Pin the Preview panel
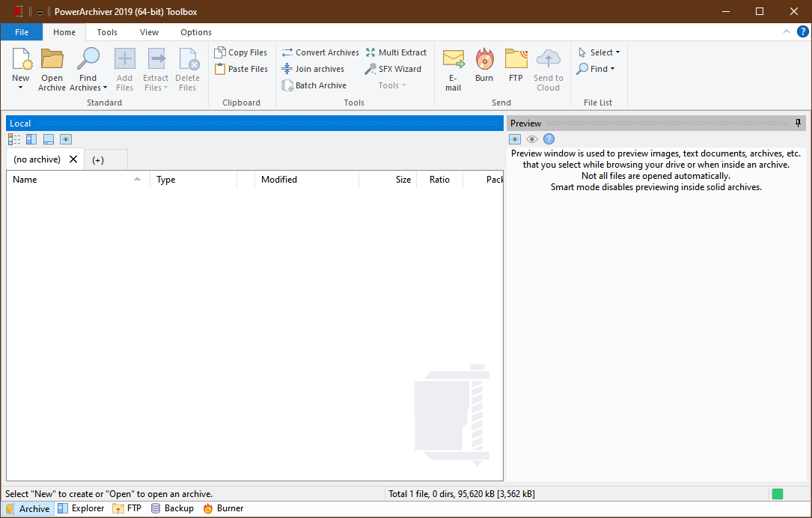Image resolution: width=812 pixels, height=518 pixels. [x=798, y=124]
